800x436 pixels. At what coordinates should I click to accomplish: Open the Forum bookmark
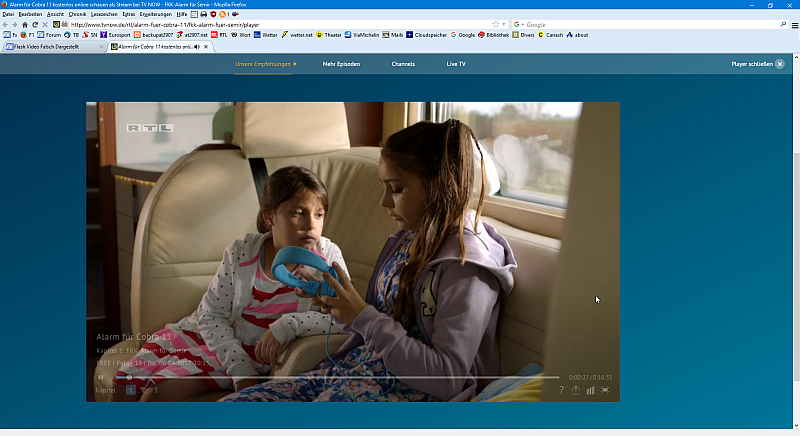coord(49,35)
